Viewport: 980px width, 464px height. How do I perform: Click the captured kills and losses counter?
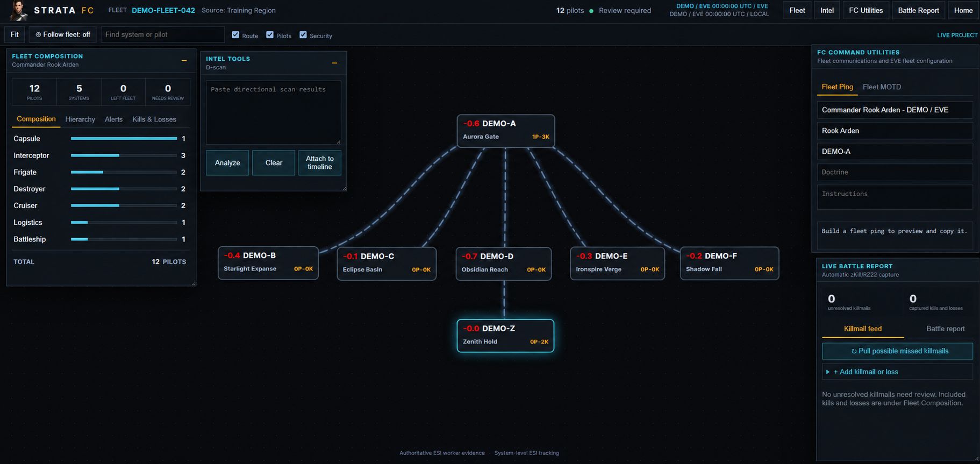click(935, 302)
